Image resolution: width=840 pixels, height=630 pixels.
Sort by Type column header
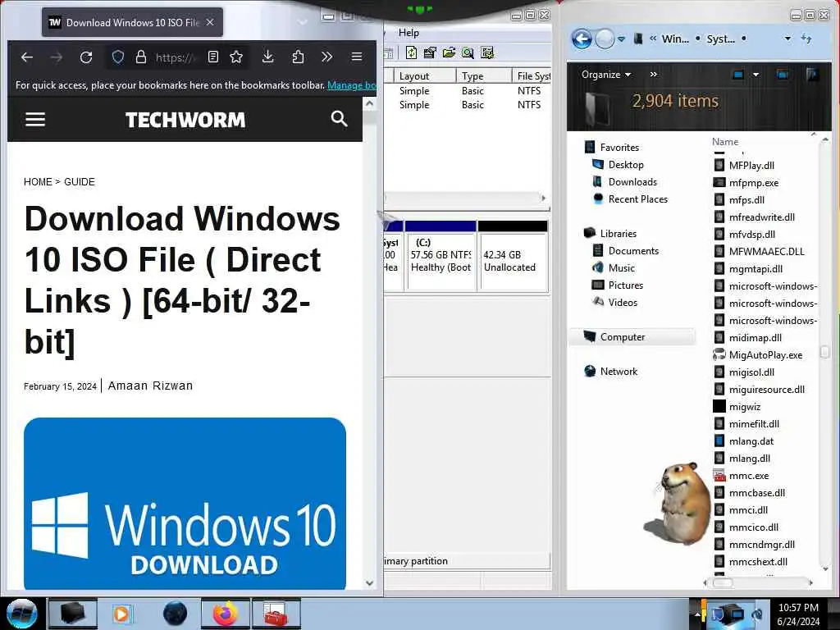point(484,76)
